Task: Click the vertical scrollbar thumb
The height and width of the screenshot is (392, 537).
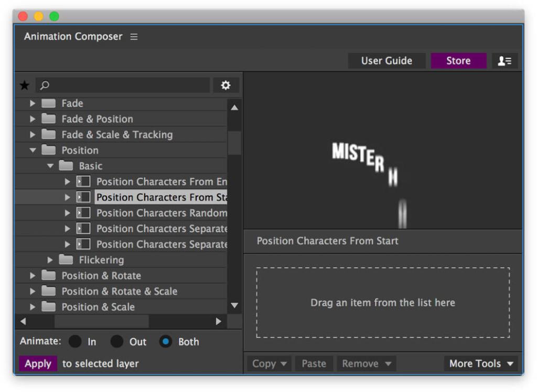Action: 234,143
